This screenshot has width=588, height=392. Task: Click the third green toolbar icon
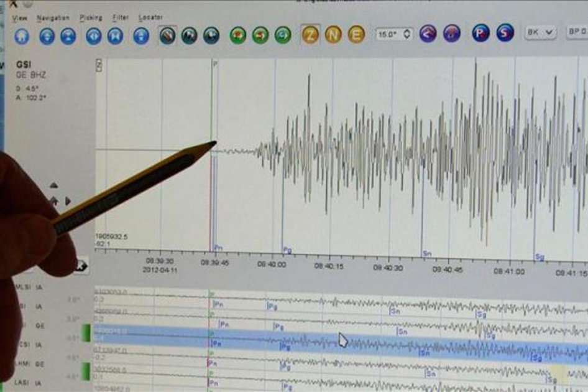[x=283, y=35]
